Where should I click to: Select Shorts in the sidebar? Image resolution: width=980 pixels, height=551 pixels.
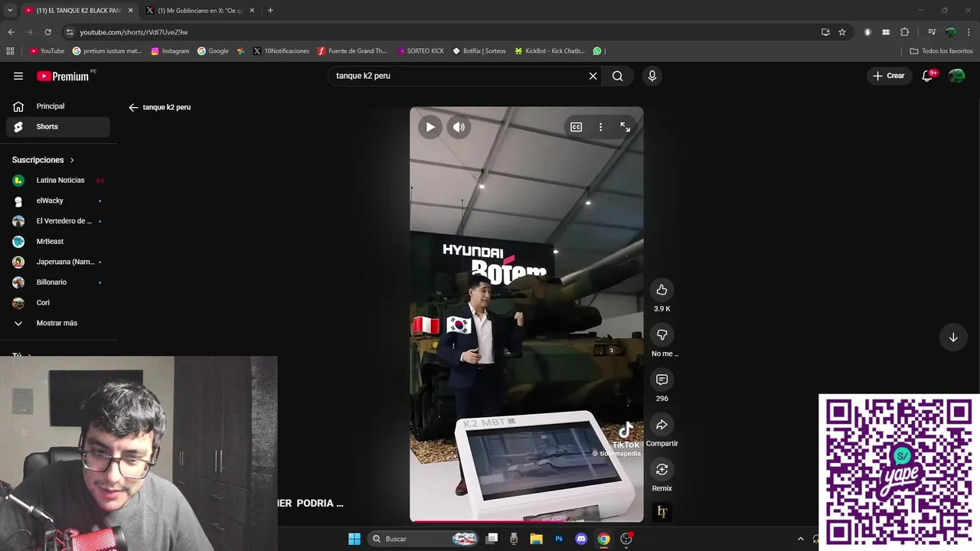coord(58,126)
